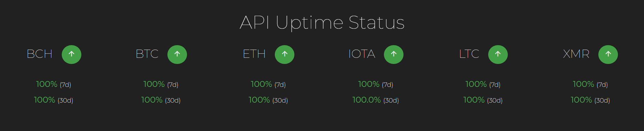Click the green up-arrow icon beside IOTA
This screenshot has width=644, height=131.
point(394,54)
